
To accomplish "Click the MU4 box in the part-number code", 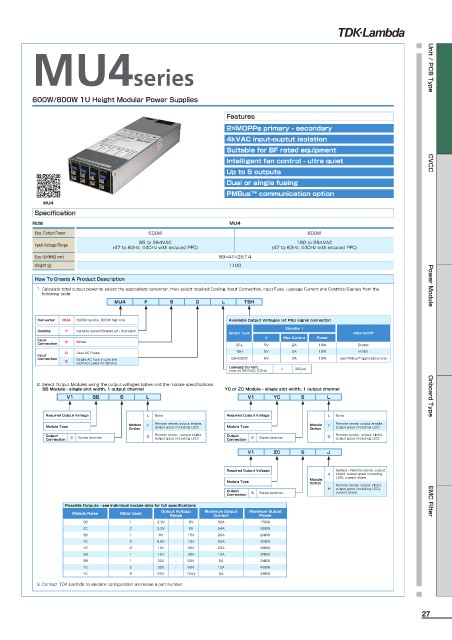I will 120,302.
